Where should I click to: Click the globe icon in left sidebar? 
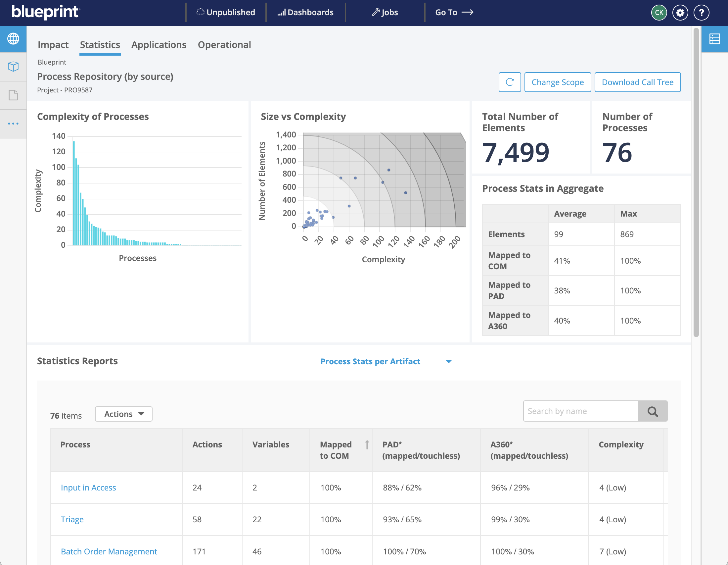(13, 39)
